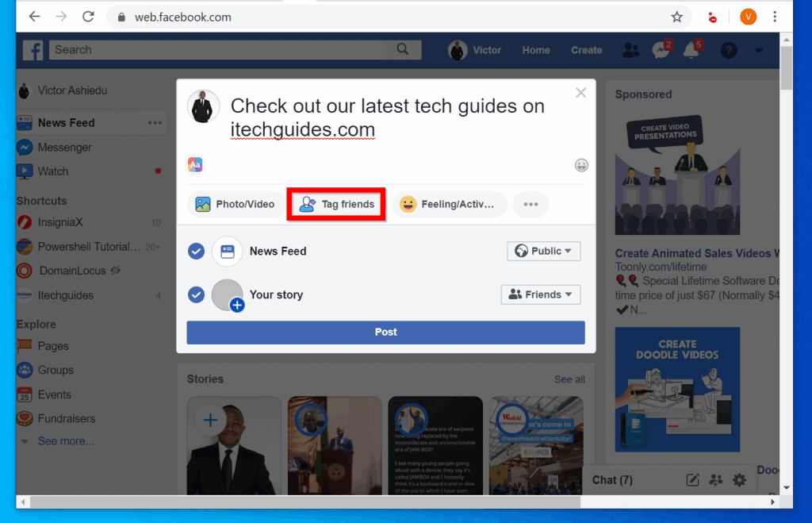This screenshot has height=523, width=812.
Task: Open Chat (7) bar
Action: tap(612, 480)
